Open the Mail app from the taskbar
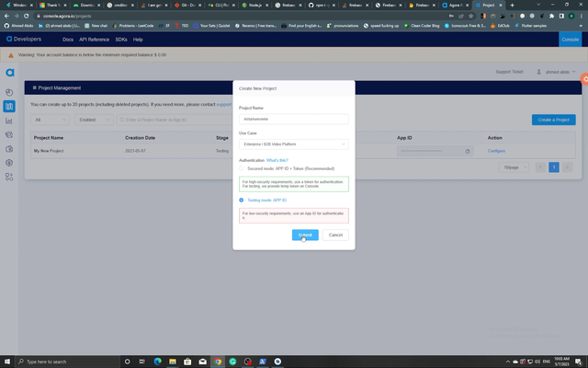588x368 pixels. click(x=202, y=362)
